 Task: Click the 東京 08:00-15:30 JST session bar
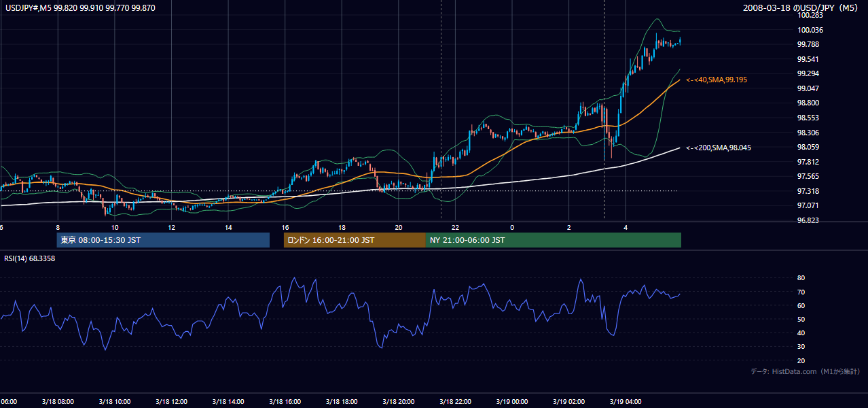tap(163, 240)
